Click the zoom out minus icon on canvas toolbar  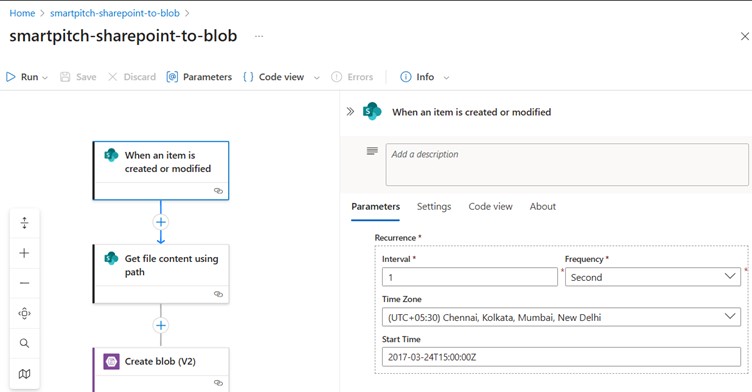[24, 283]
